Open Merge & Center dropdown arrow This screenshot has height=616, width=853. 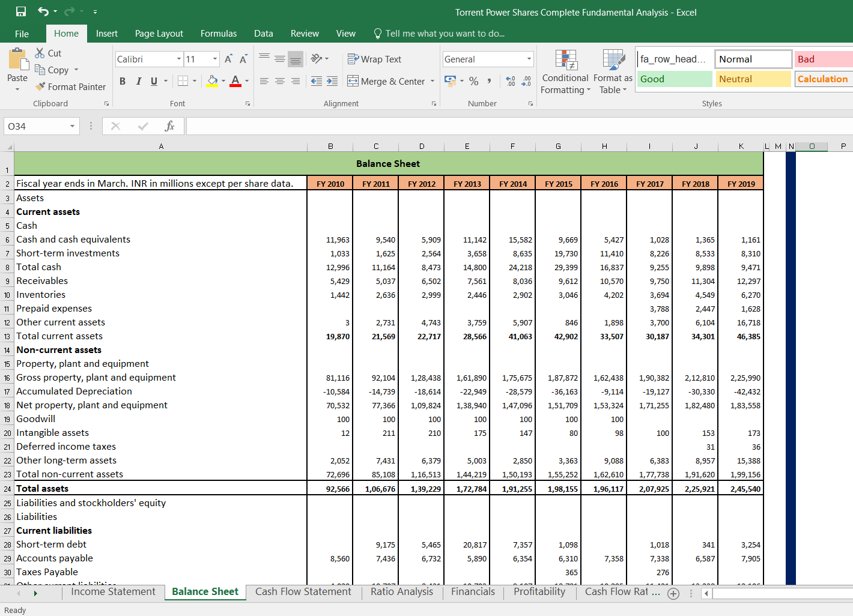(x=433, y=81)
